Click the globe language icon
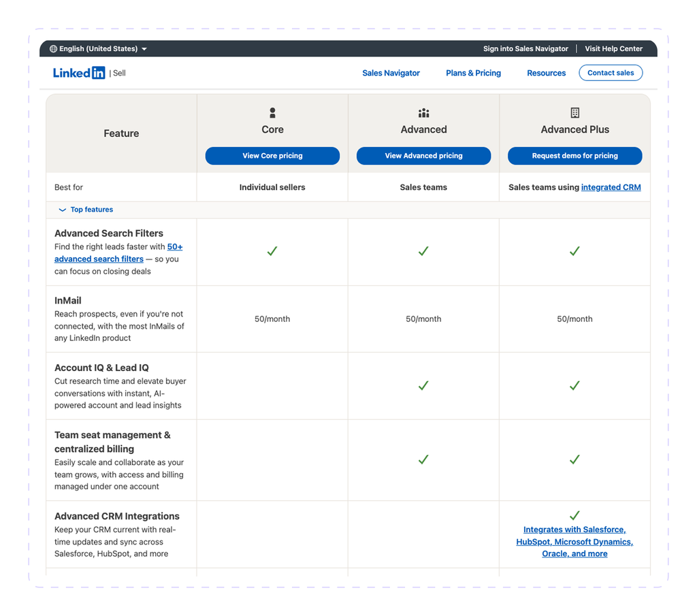 click(x=53, y=49)
